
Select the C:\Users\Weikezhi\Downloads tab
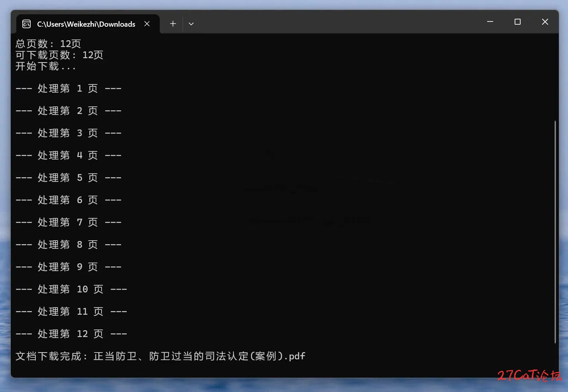[88, 24]
